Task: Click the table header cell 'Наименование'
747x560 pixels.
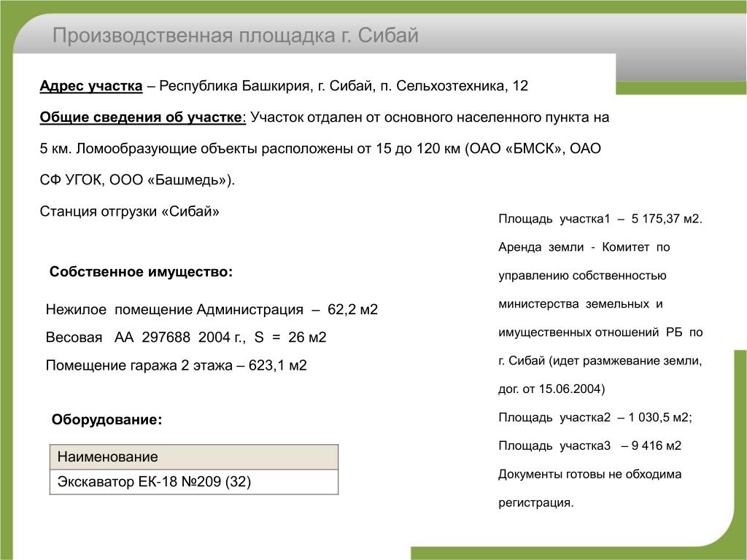Action: pyautogui.click(x=194, y=457)
